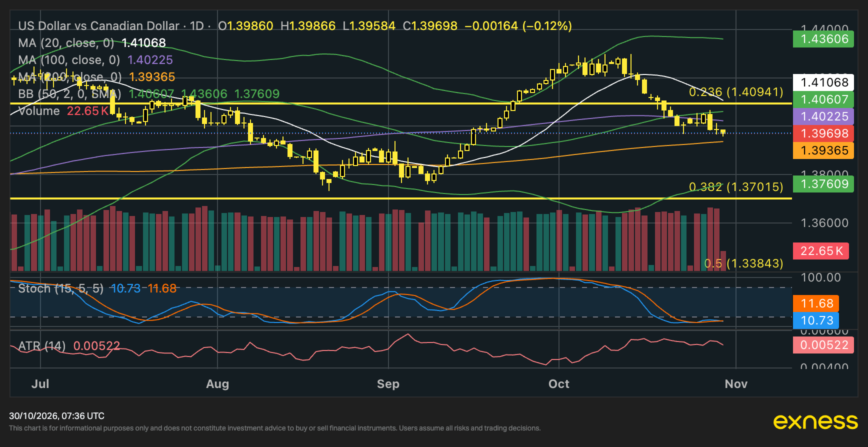
Task: Click the MA 200 legend value 1.39365
Action: [x=152, y=77]
